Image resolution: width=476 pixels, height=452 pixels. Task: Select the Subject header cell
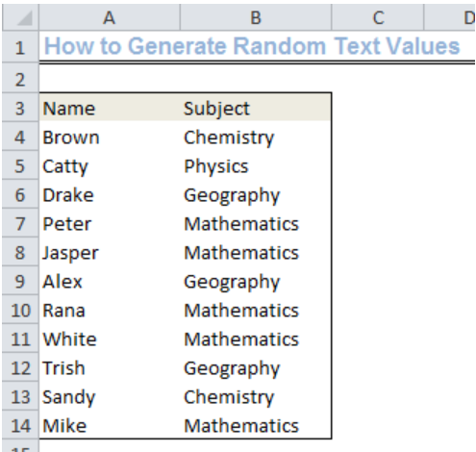click(x=256, y=108)
